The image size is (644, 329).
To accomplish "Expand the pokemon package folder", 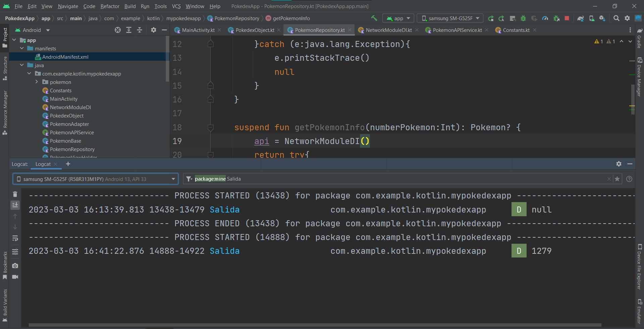I will pyautogui.click(x=37, y=82).
